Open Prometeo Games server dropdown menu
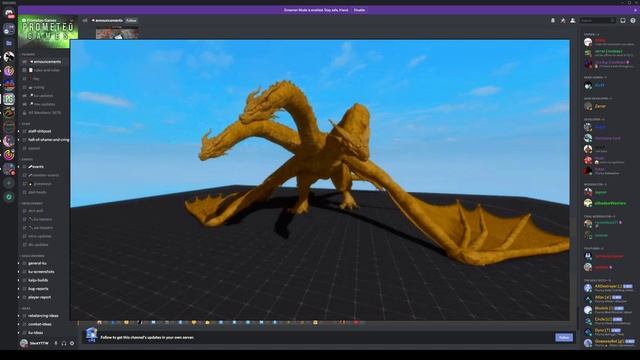Viewport: 640px width, 360px height. [x=72, y=20]
